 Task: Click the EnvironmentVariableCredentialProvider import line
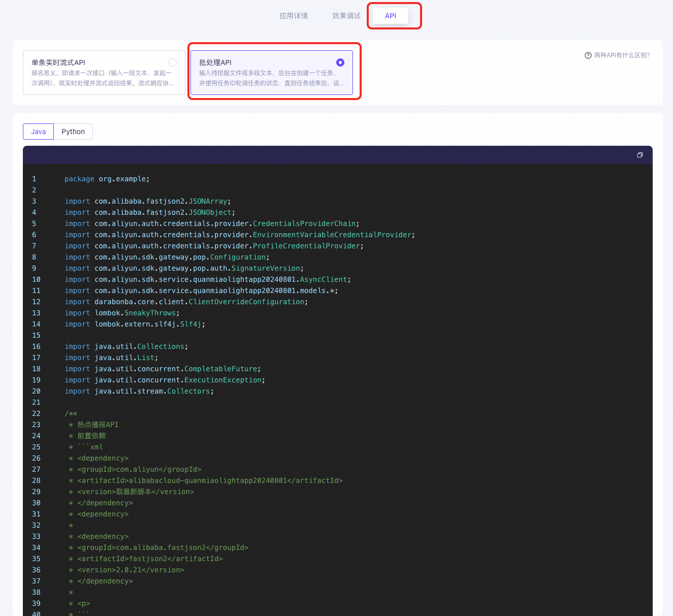click(240, 235)
